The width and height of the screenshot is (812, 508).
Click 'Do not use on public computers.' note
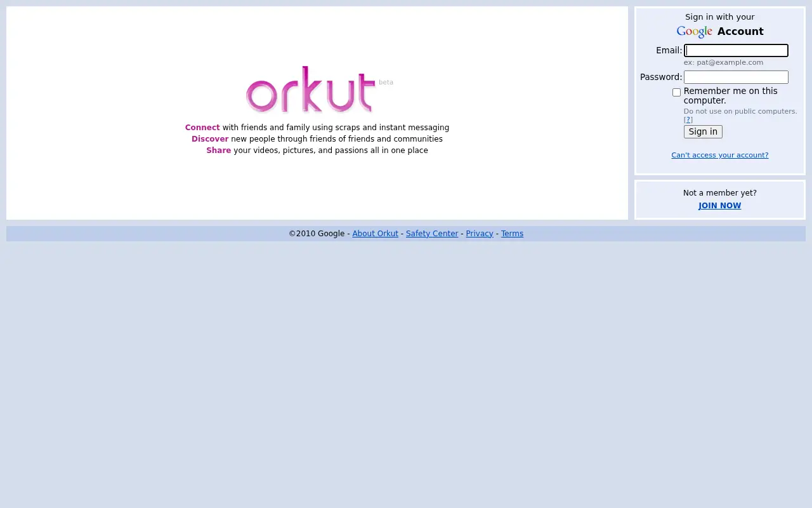tap(740, 111)
